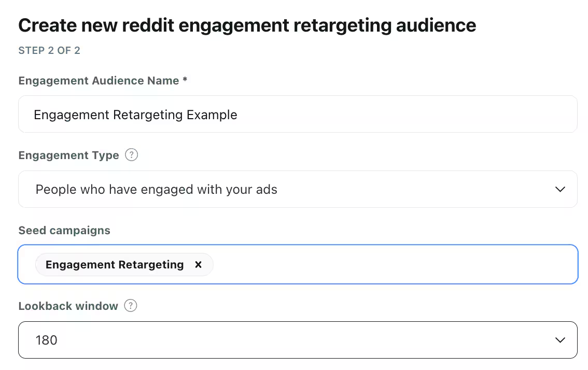This screenshot has height=370, width=588.
Task: Click the help circle after Lookback window label
Action: coord(131,306)
